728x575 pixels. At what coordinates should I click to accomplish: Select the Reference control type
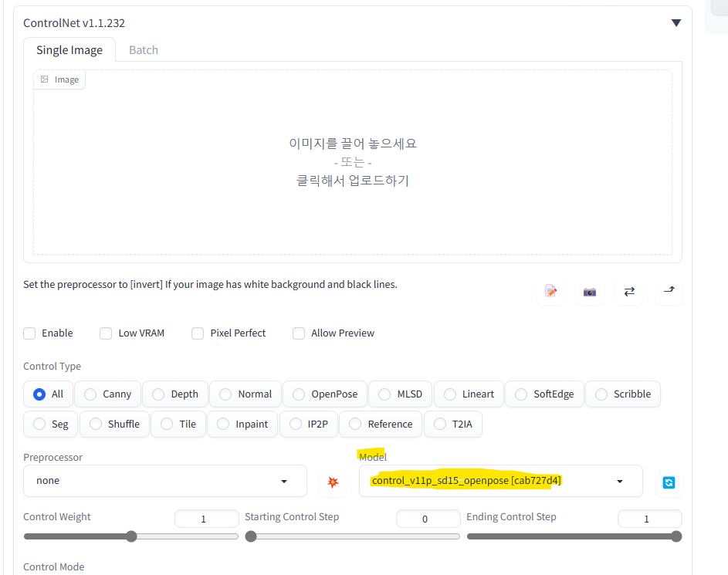pos(381,424)
